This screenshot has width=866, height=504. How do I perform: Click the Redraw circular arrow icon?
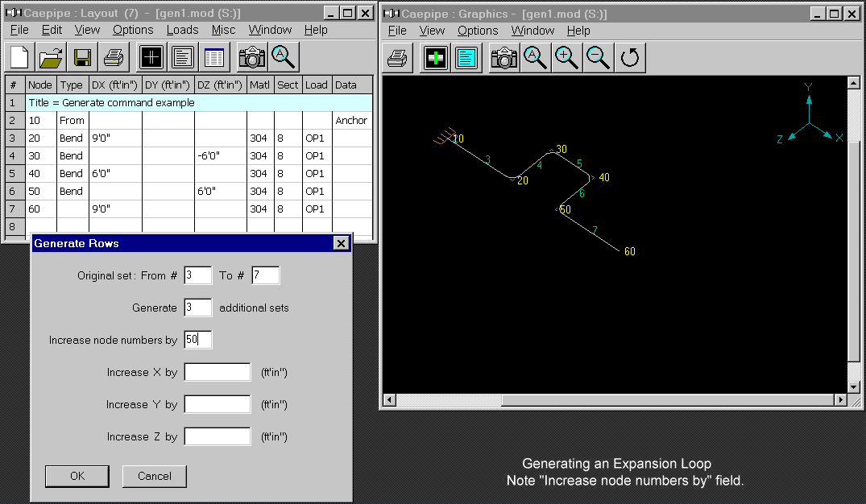[x=630, y=58]
